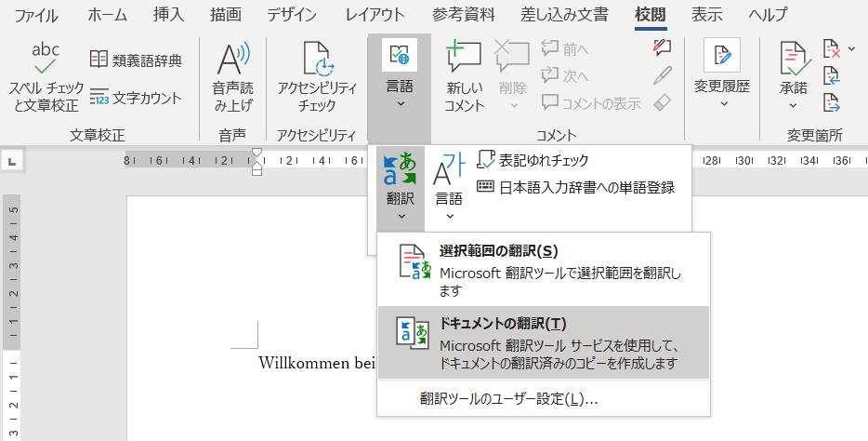Expand the 削除 dropdown arrow
The height and width of the screenshot is (441, 868).
pyautogui.click(x=513, y=105)
